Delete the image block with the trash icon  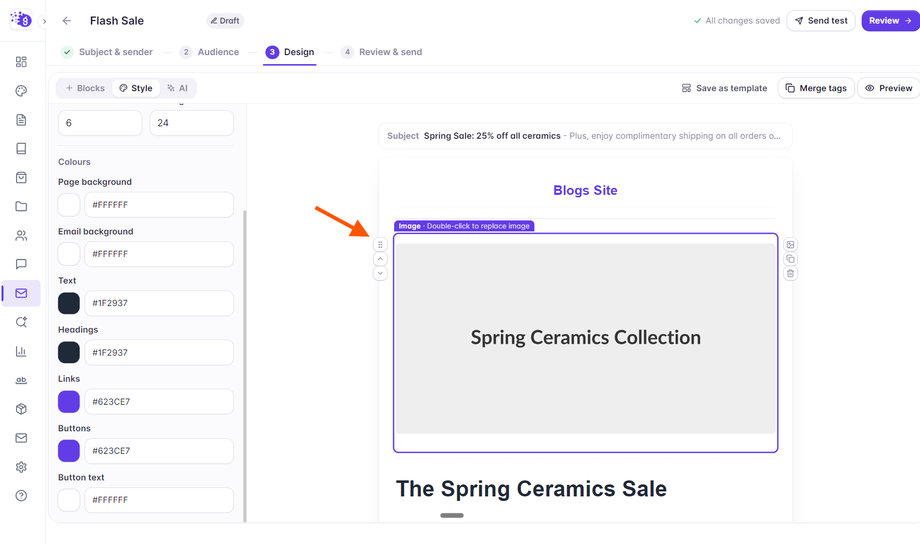click(790, 273)
